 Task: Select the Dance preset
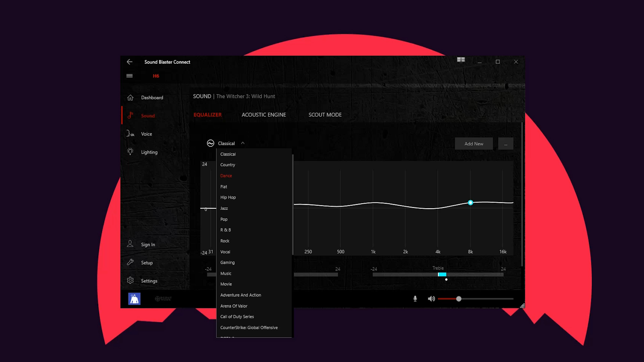point(254,176)
